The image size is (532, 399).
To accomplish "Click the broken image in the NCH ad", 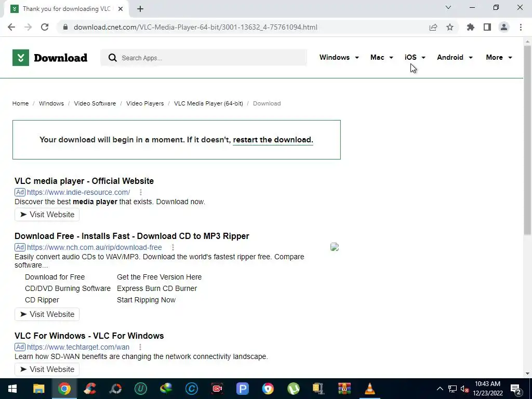I will click(x=335, y=247).
